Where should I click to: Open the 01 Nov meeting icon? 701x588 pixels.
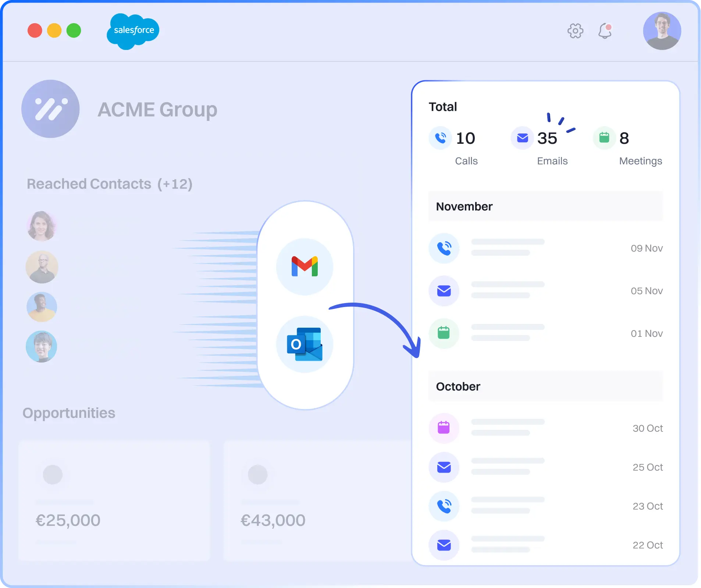(444, 333)
